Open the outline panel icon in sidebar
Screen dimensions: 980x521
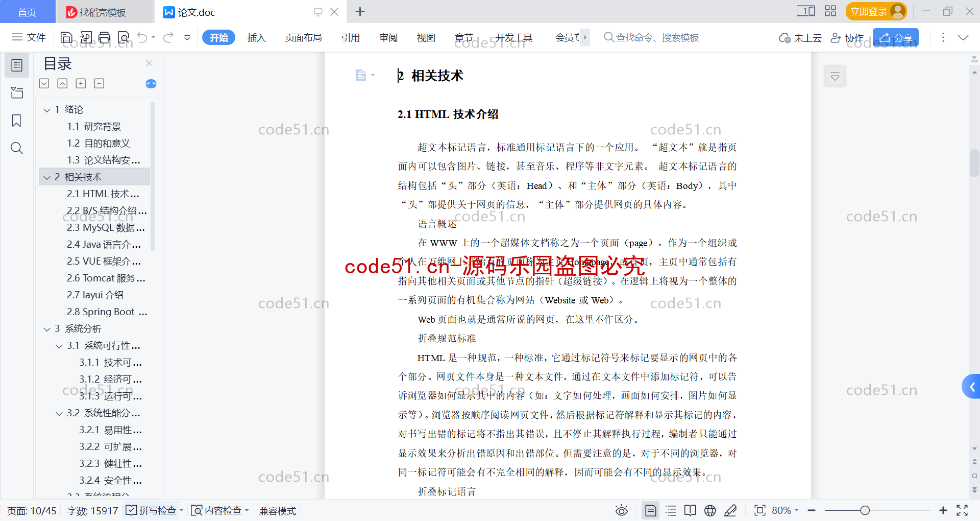pyautogui.click(x=17, y=65)
